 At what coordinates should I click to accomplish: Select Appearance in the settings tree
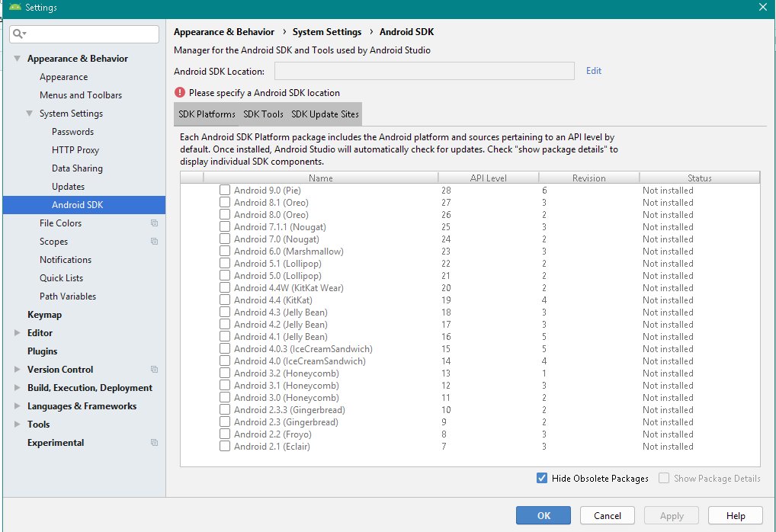(x=64, y=77)
